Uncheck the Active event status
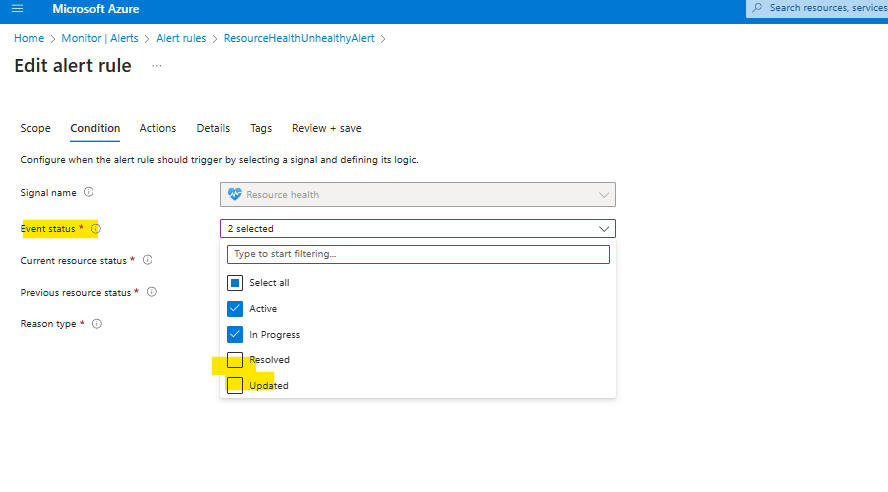The height and width of the screenshot is (492, 888). coord(235,309)
